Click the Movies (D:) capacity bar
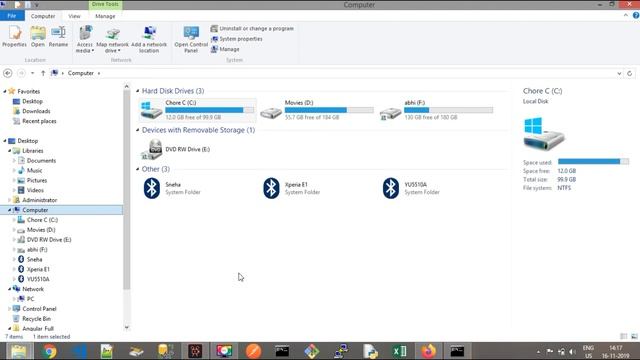The image size is (640, 360). click(329, 110)
